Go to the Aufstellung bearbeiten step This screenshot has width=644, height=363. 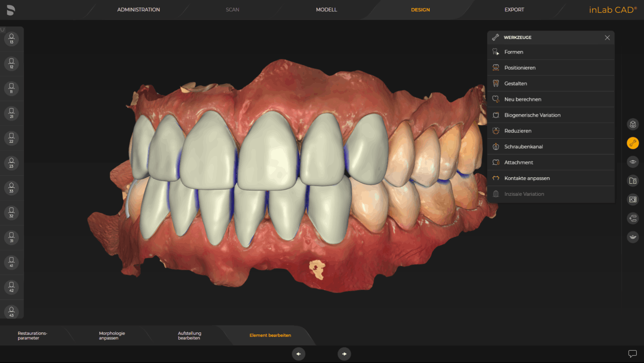tap(189, 336)
